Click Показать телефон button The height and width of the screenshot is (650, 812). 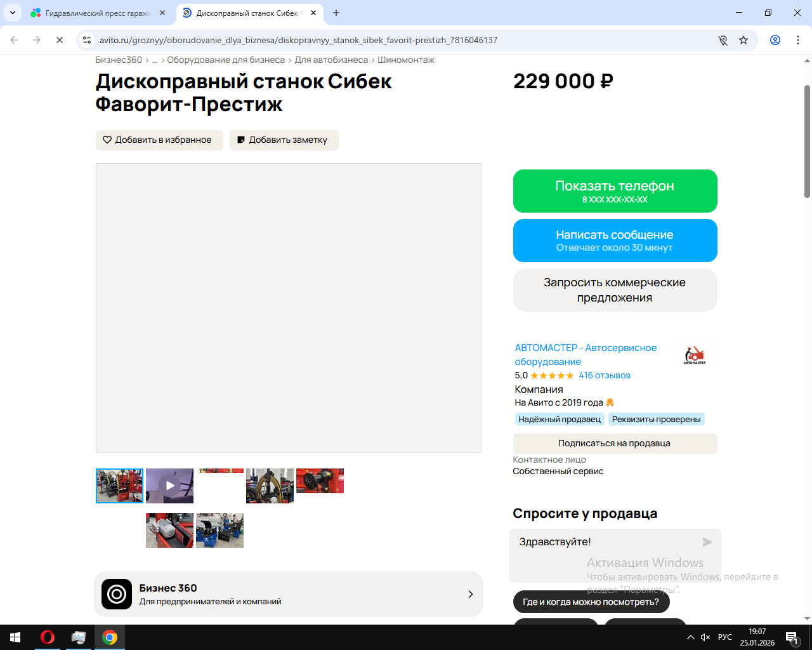pos(615,191)
